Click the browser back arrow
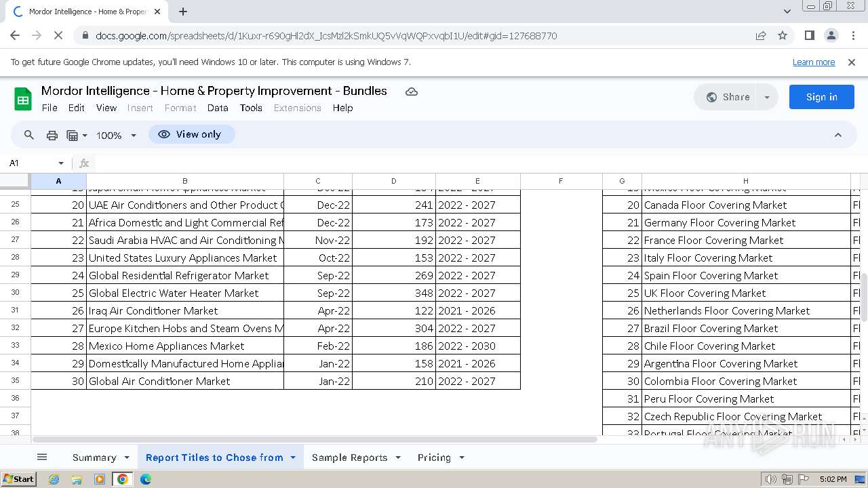This screenshot has height=488, width=868. coord(15,35)
